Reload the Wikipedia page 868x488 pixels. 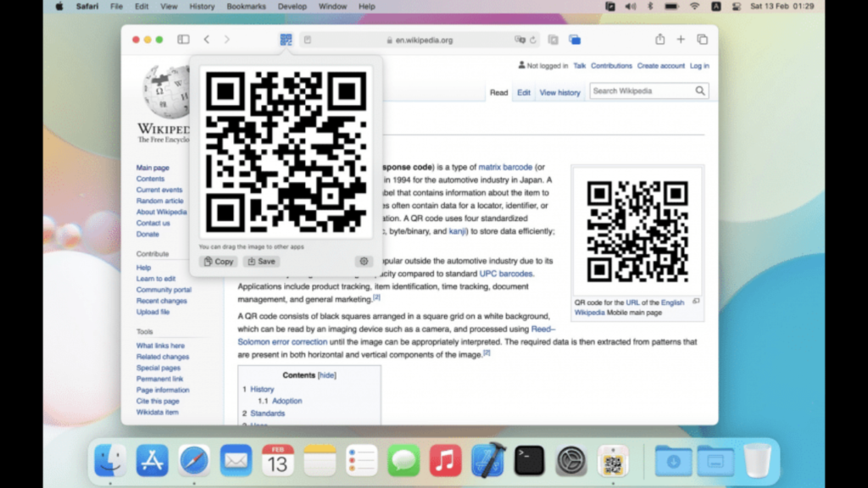click(x=533, y=40)
